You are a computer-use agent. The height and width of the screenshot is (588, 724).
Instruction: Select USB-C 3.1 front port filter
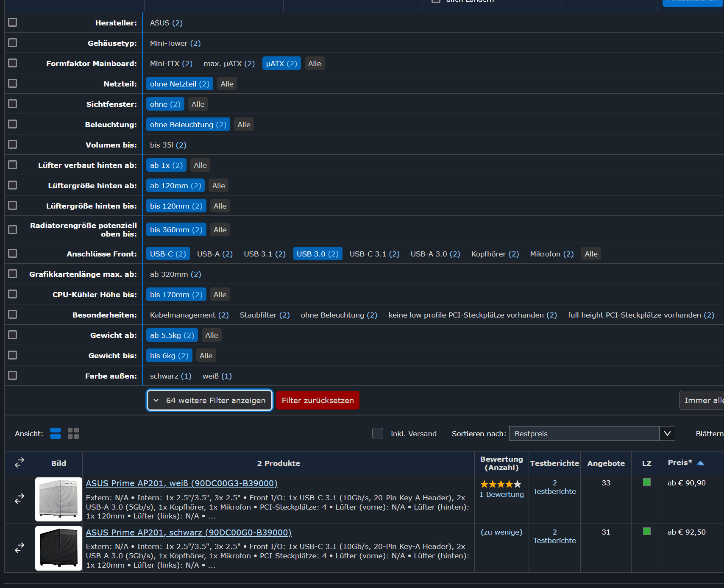pyautogui.click(x=375, y=254)
